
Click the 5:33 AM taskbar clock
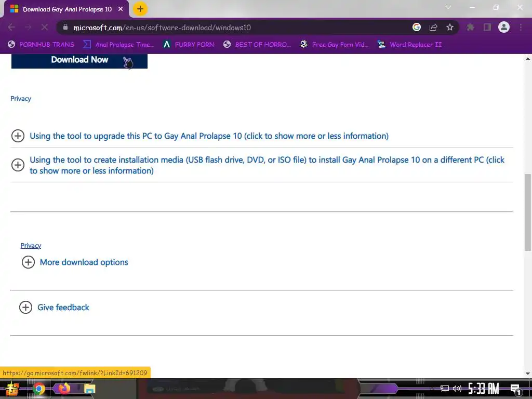pos(484,389)
